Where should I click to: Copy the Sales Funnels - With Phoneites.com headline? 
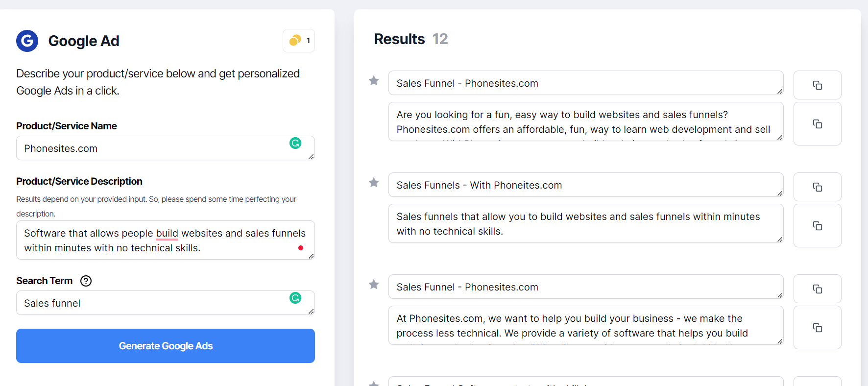817,187
